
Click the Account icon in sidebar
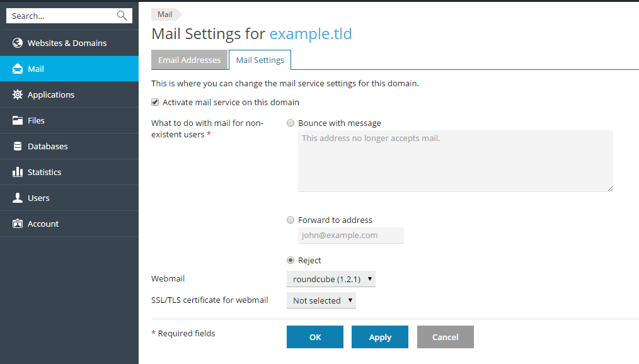pos(18,224)
